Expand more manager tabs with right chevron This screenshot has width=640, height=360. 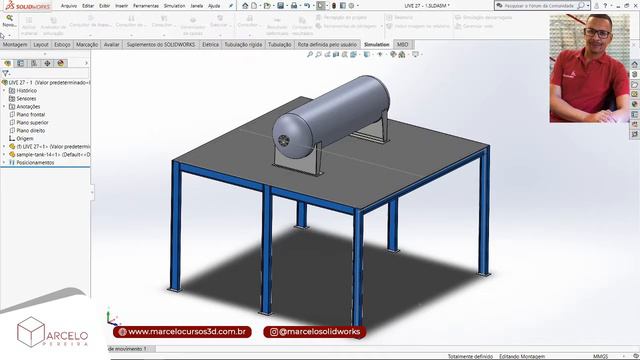tap(86, 63)
